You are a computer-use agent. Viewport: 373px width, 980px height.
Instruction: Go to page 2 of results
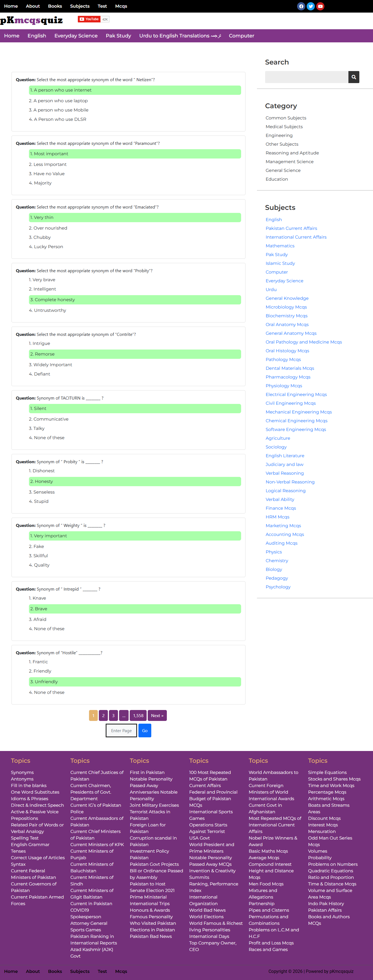(103, 716)
